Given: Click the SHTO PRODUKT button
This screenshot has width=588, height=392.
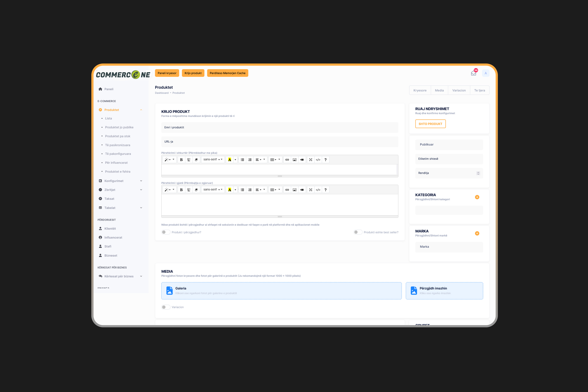Looking at the screenshot, I should pyautogui.click(x=430, y=124).
